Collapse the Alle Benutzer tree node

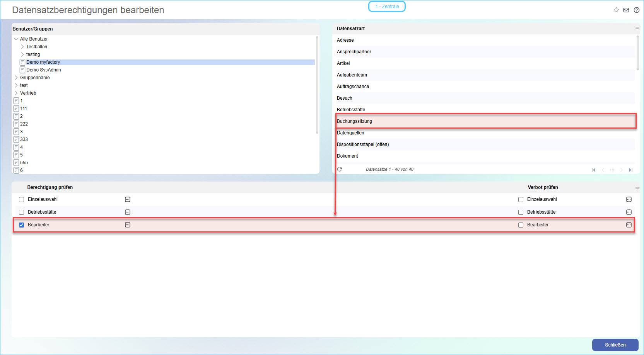pos(16,39)
